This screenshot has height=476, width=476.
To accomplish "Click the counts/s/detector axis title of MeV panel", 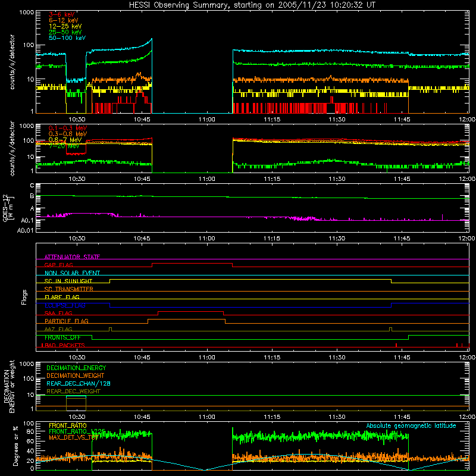I will coord(12,148).
